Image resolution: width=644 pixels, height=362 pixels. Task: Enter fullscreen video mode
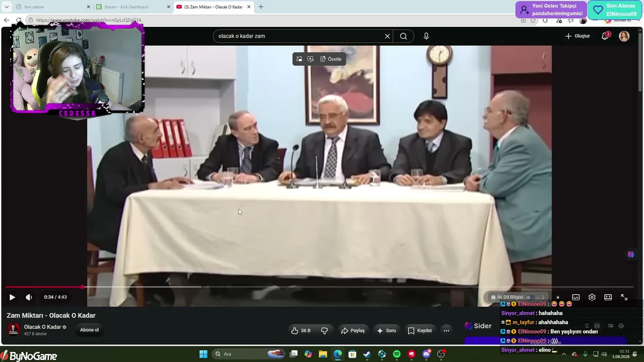tap(624, 297)
